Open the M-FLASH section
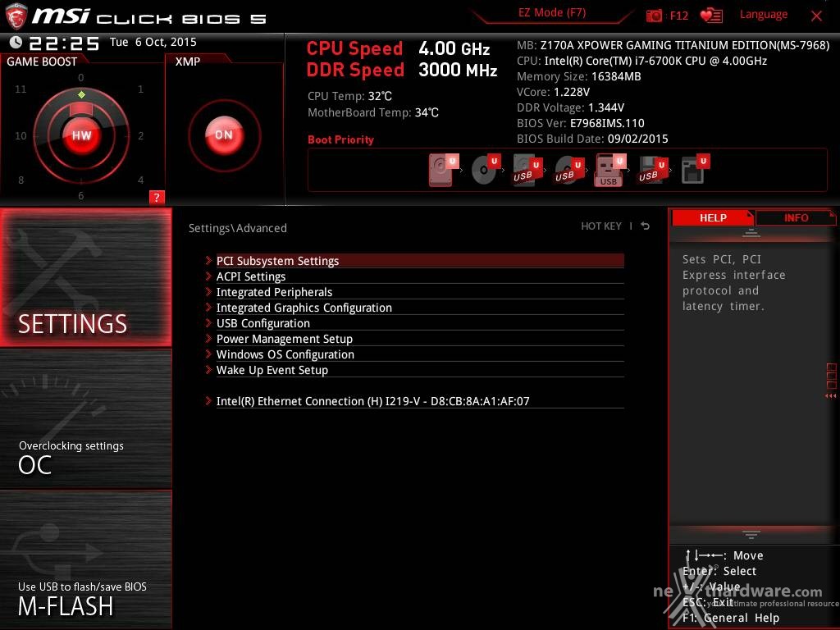 point(85,559)
